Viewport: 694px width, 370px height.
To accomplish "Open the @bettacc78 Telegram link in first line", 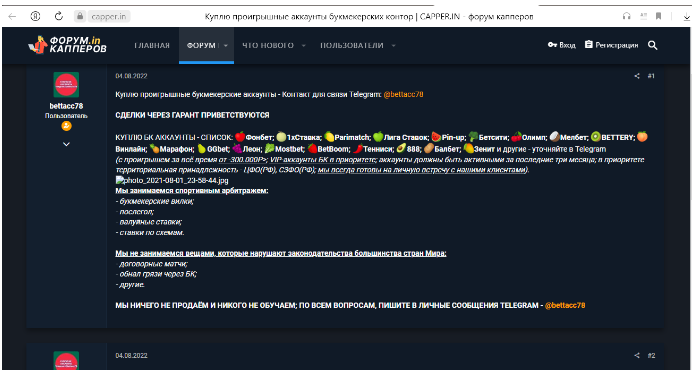I will (403, 95).
